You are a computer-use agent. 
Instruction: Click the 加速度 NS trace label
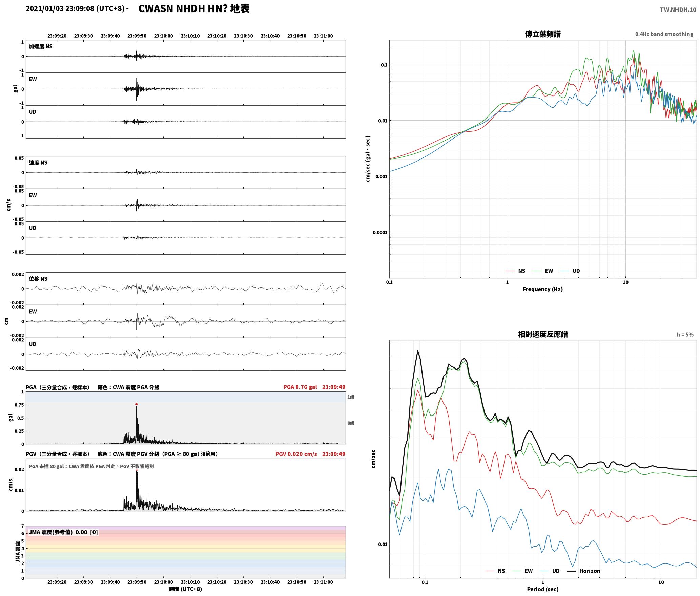41,46
